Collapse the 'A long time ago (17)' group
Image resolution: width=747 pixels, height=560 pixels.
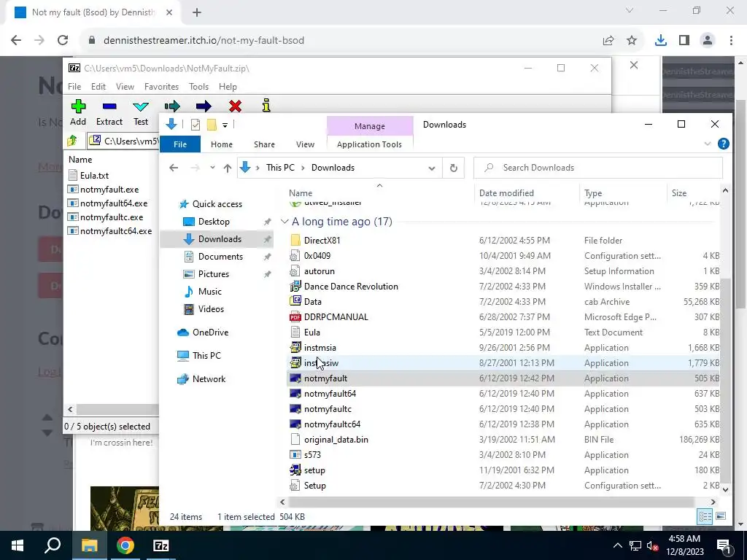pos(285,222)
